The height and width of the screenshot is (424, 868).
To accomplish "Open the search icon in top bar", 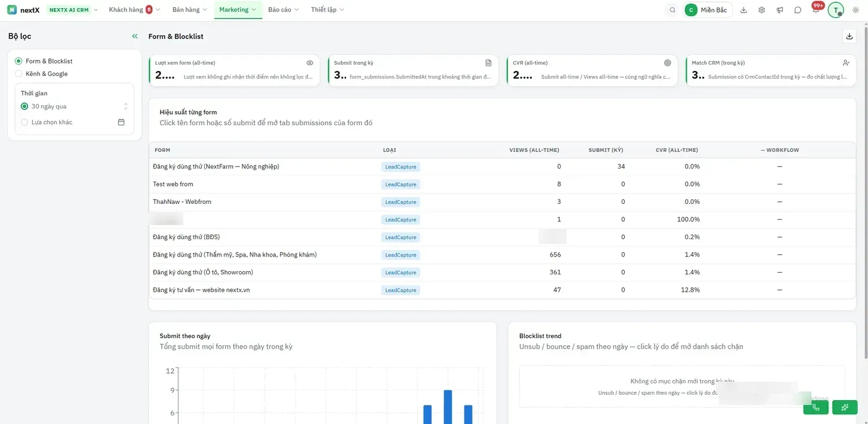I will (x=672, y=10).
